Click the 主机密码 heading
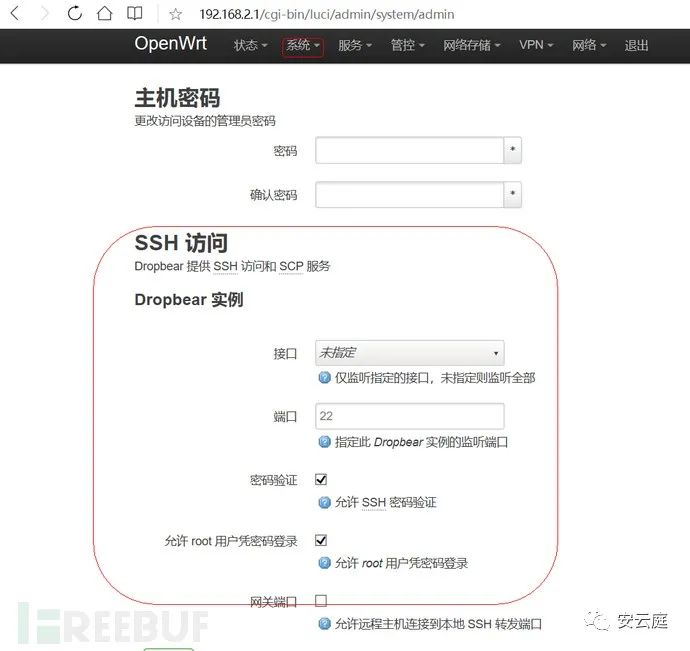 [x=177, y=97]
